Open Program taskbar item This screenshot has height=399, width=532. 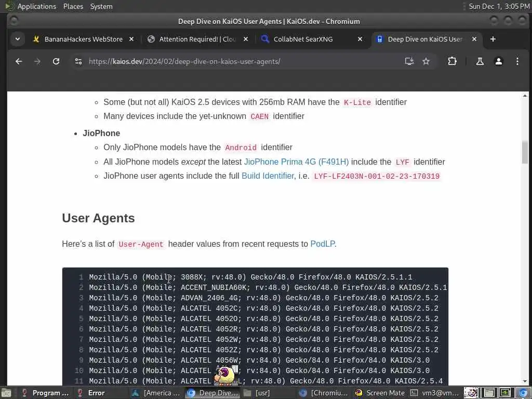click(x=45, y=393)
